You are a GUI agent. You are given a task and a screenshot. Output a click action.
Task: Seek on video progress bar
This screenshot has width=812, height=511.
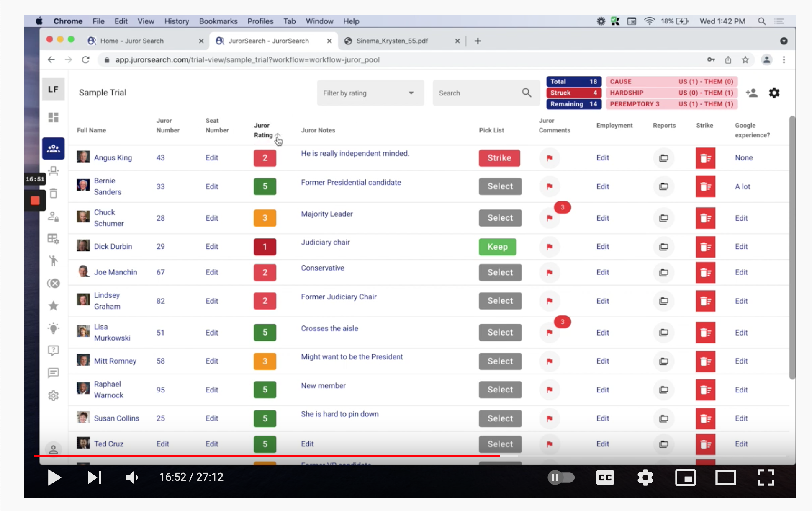(x=410, y=456)
